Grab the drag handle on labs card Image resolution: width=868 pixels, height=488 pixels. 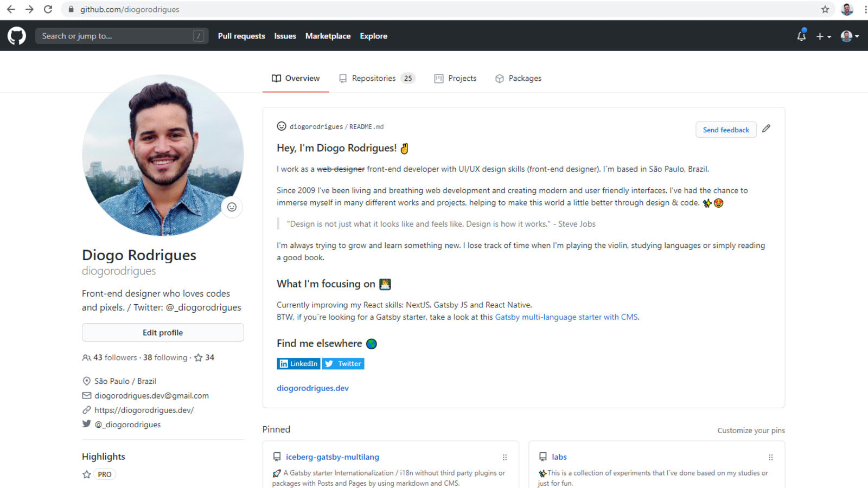770,457
